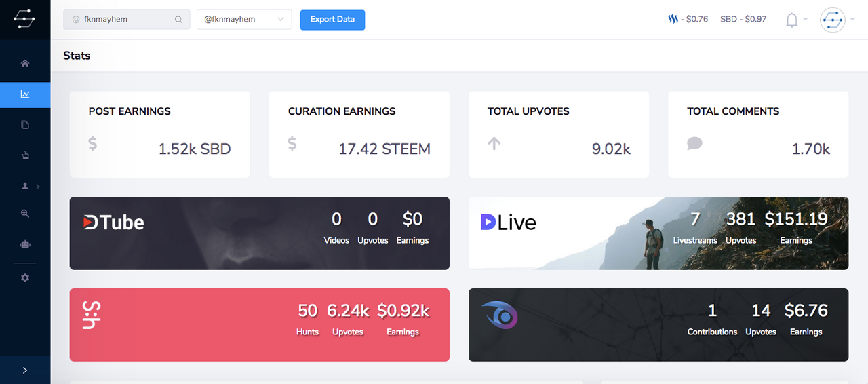Open the profile avatar menu

(x=832, y=20)
